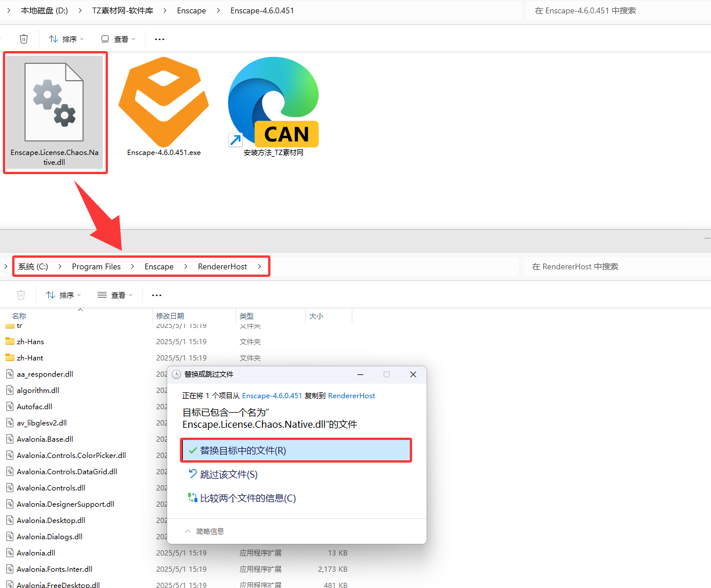Sort by 类型 column header

click(247, 316)
